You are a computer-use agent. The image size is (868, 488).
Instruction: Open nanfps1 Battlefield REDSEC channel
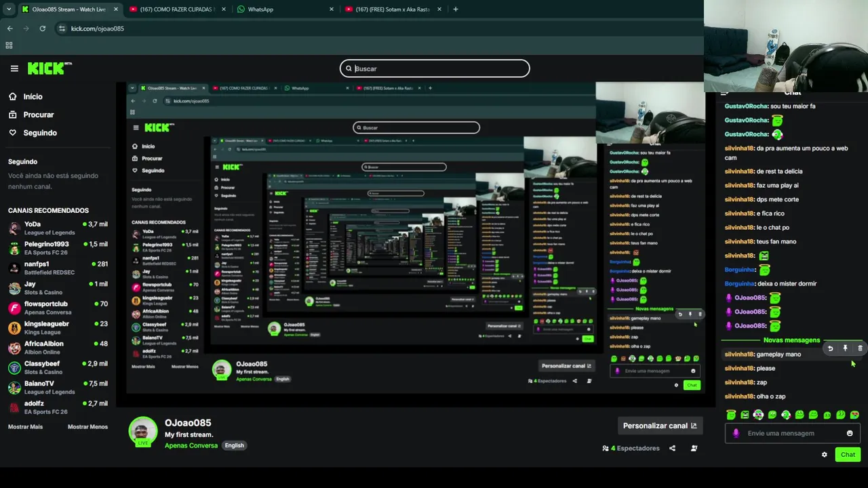pyautogui.click(x=58, y=268)
